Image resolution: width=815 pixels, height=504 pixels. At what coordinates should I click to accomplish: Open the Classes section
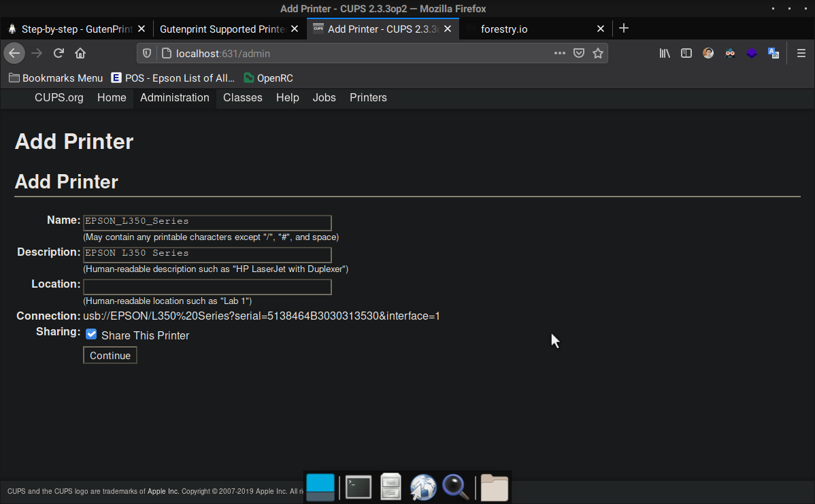[x=243, y=98]
